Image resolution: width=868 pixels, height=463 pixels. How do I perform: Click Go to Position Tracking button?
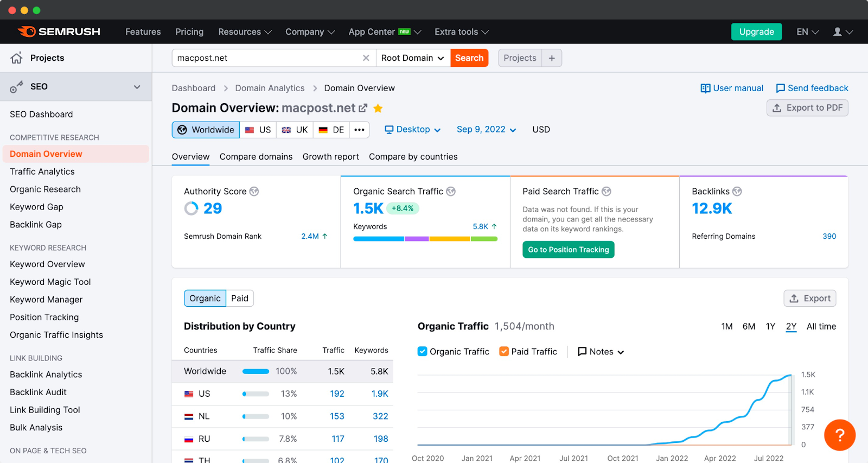click(569, 250)
